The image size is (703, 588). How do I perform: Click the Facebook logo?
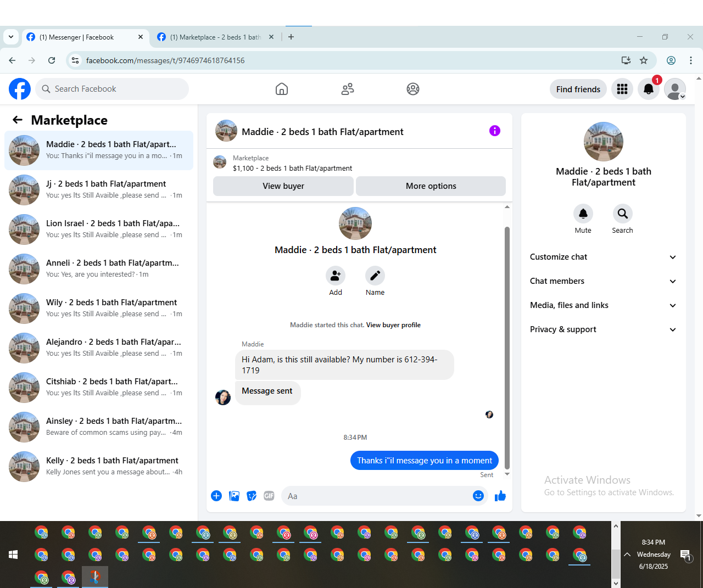point(20,89)
